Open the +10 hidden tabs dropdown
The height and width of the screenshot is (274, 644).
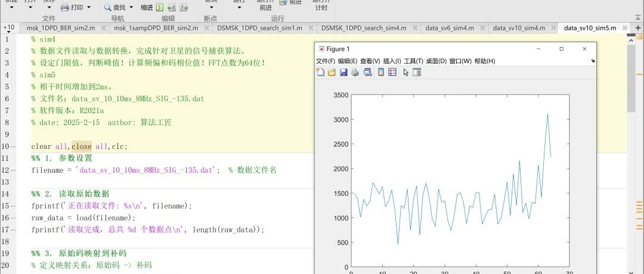pos(9,29)
